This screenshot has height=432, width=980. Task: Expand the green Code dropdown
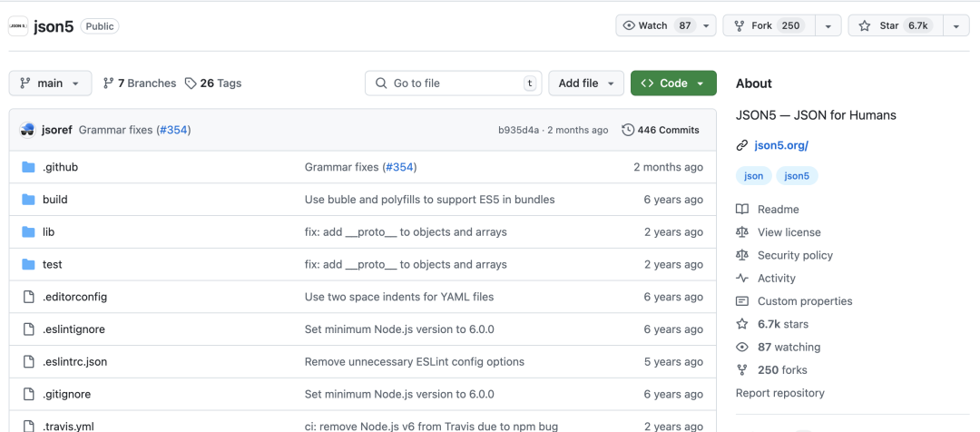point(673,83)
